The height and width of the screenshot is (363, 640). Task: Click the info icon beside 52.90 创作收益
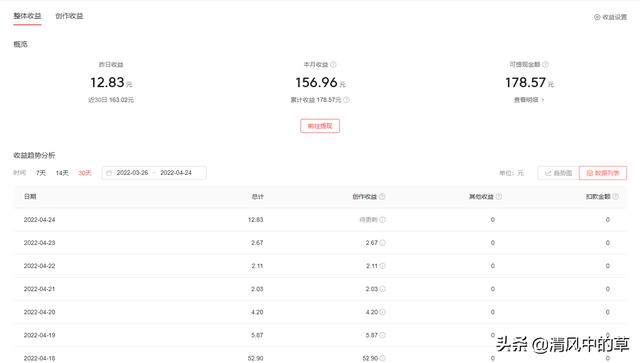click(382, 359)
